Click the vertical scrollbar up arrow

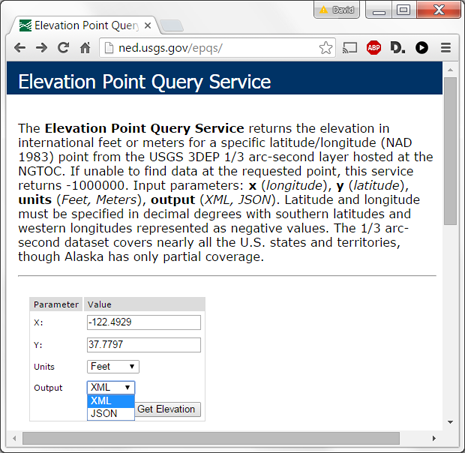[450, 70]
